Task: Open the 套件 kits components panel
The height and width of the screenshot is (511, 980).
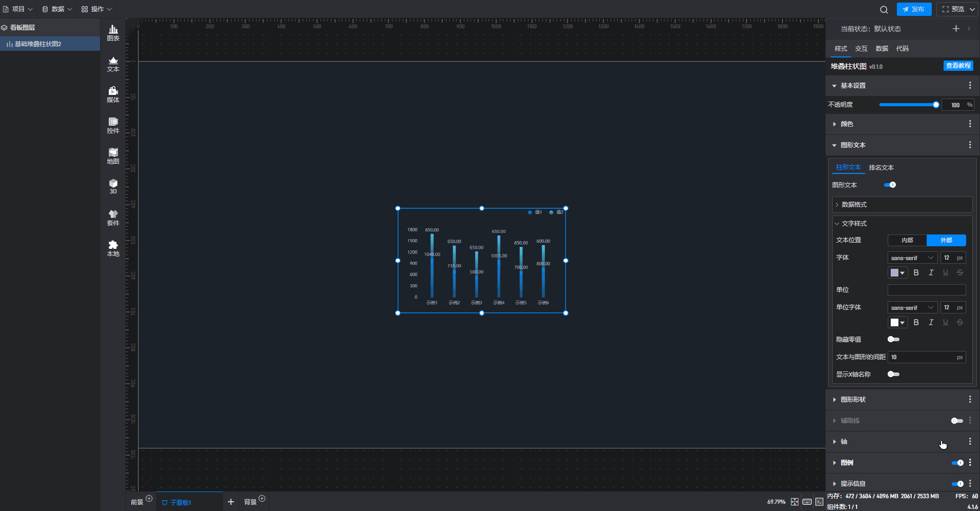Action: tap(113, 218)
